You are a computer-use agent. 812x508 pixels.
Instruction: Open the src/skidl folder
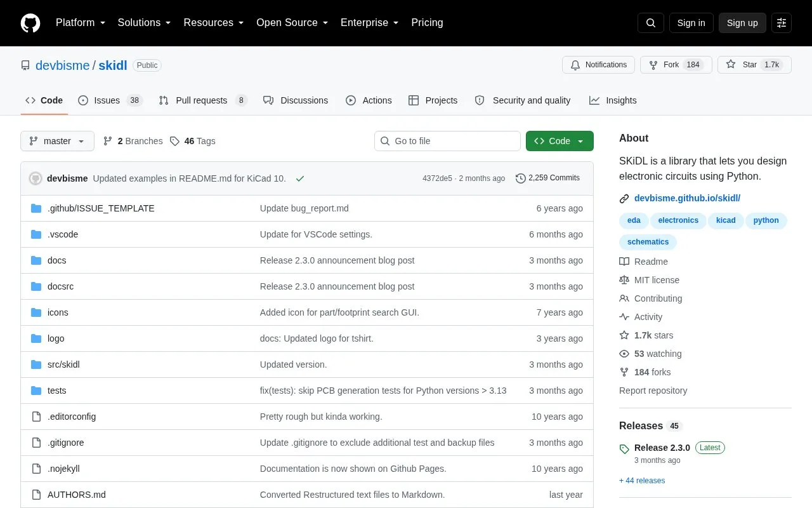63,364
